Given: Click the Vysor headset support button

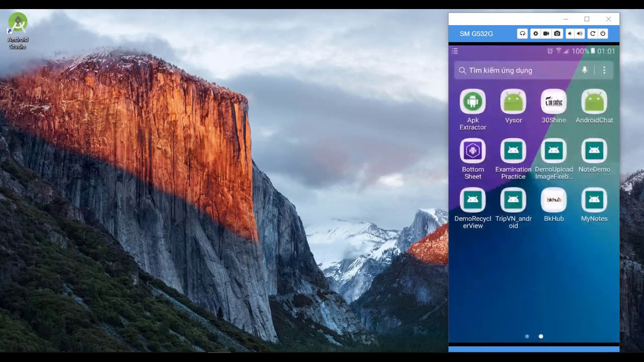Looking at the screenshot, I should pos(522,34).
